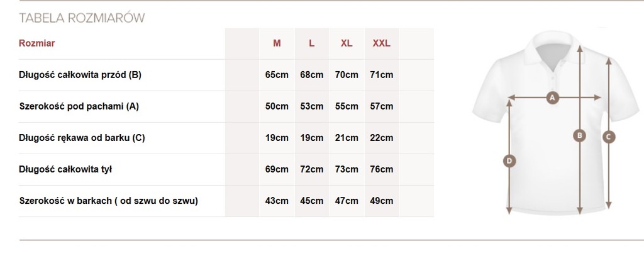
Task: Select the XL size column header
Action: coord(347,43)
